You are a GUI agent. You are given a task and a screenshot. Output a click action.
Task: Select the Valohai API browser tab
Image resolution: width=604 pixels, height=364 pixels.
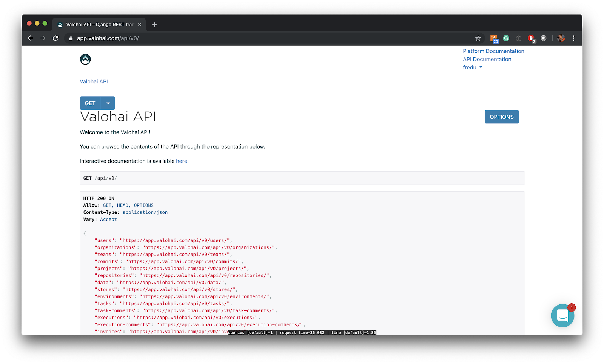(99, 25)
